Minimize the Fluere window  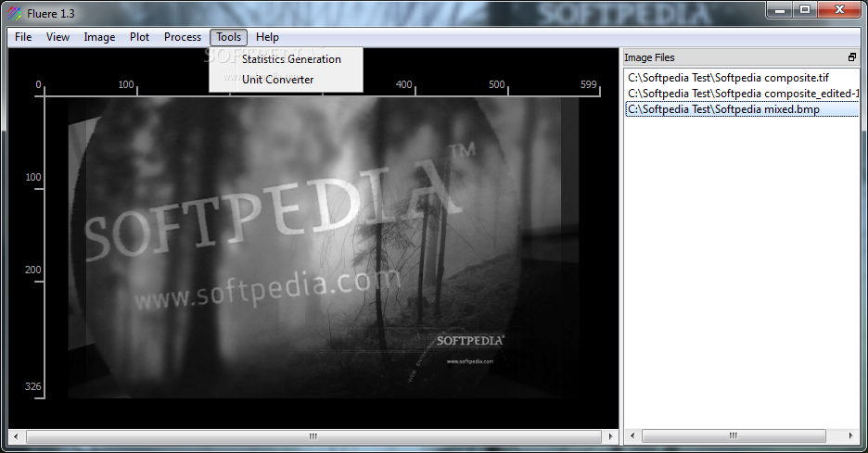(x=779, y=9)
